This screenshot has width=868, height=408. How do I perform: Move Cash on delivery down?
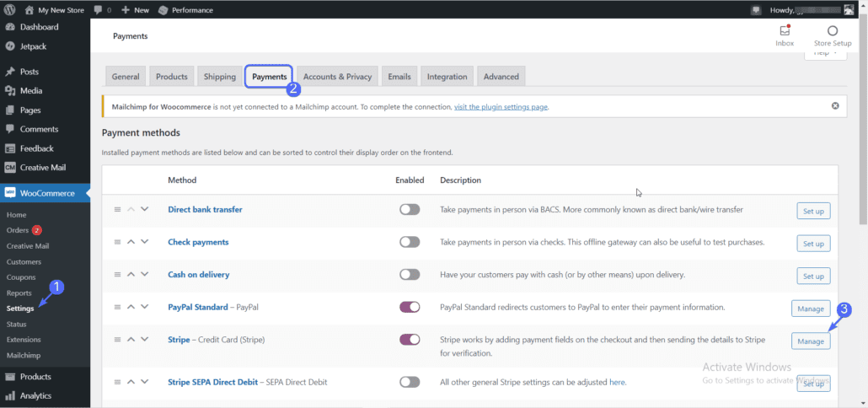145,274
